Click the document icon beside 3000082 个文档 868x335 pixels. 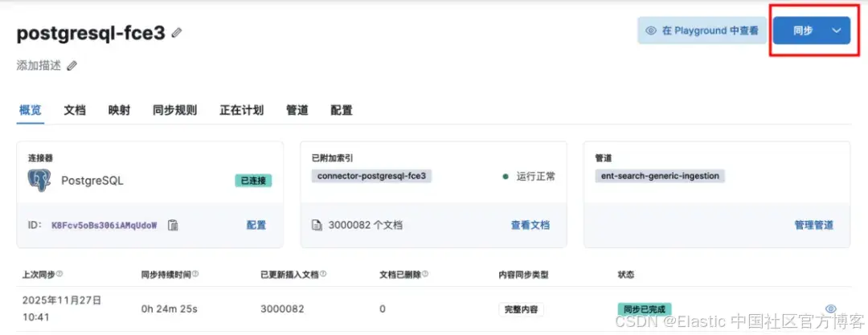(x=317, y=226)
